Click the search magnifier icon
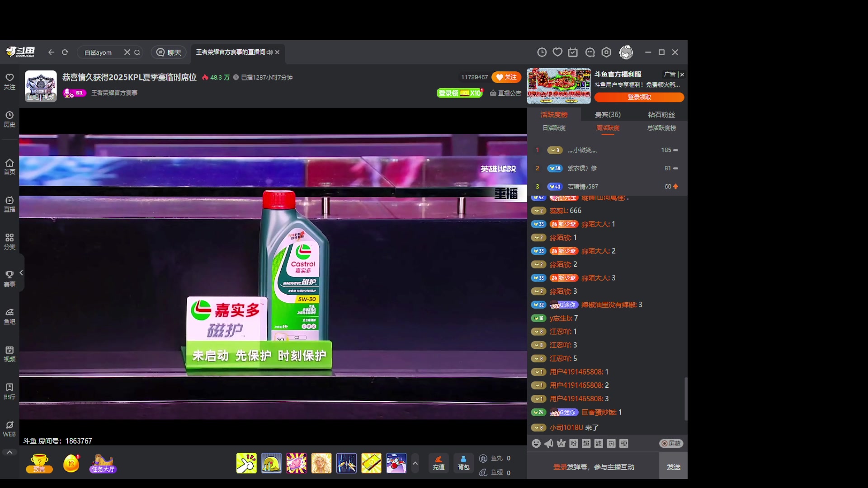Screen dimensions: 868x488 click(137, 52)
